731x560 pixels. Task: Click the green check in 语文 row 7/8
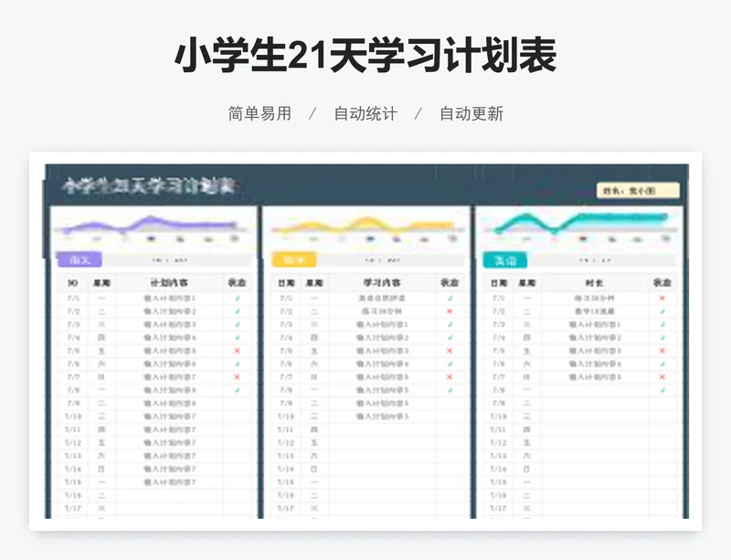(x=238, y=390)
